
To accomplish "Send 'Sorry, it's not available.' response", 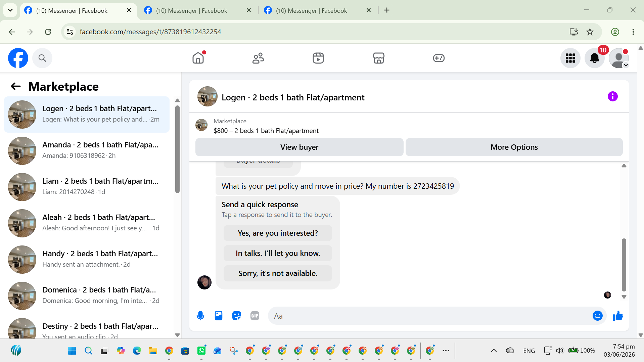I will 278,273.
